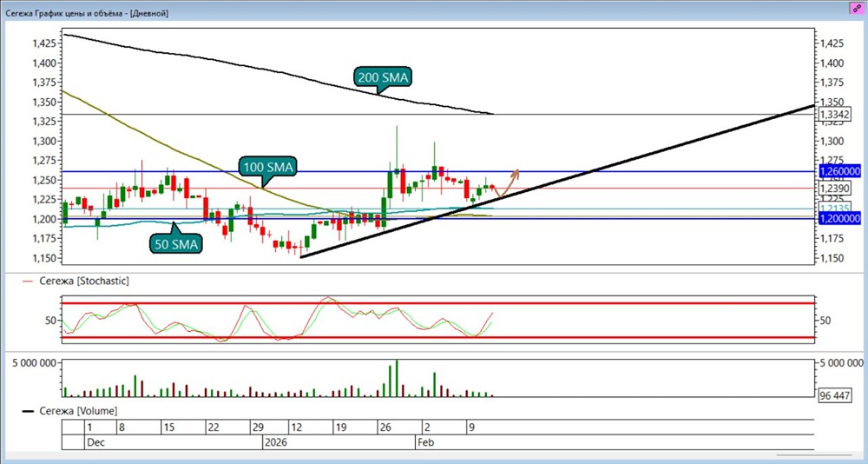
Task: Click the '2026' year label on the time axis
Action: (274, 443)
